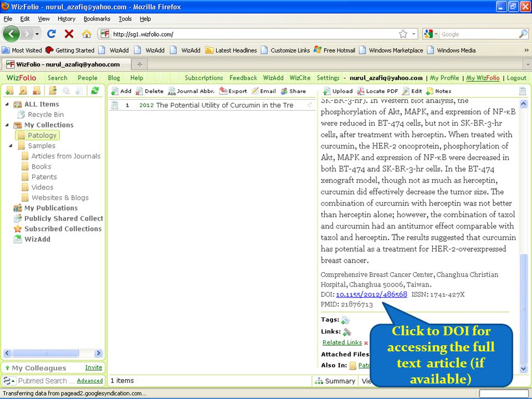Collapse the My Collections node
The height and width of the screenshot is (399, 532).
tap(7, 125)
